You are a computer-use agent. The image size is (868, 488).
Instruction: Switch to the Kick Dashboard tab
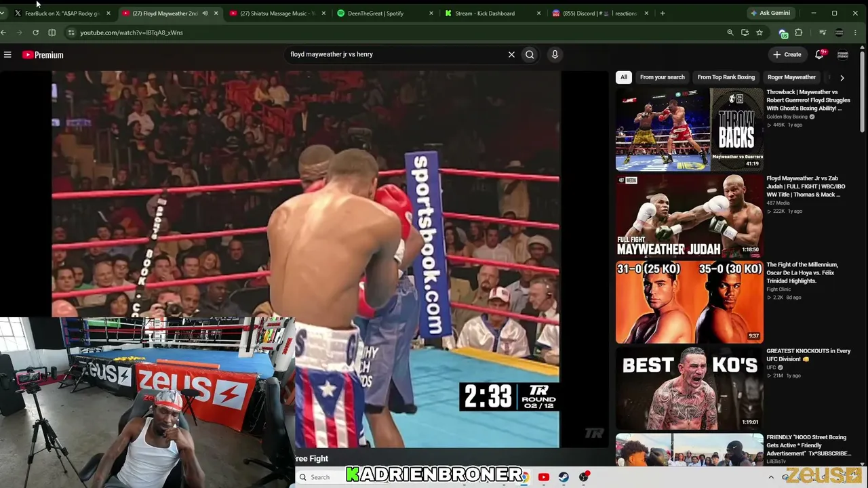(493, 13)
